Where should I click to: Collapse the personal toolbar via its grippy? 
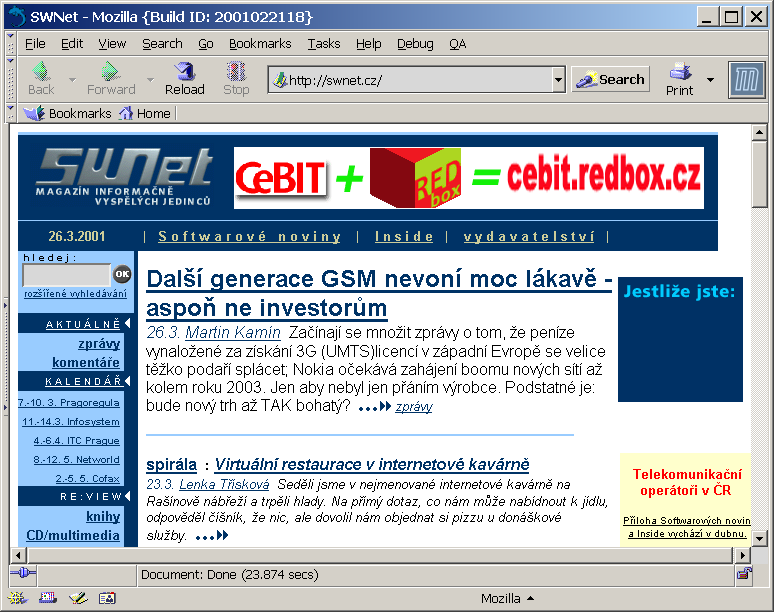[10, 113]
